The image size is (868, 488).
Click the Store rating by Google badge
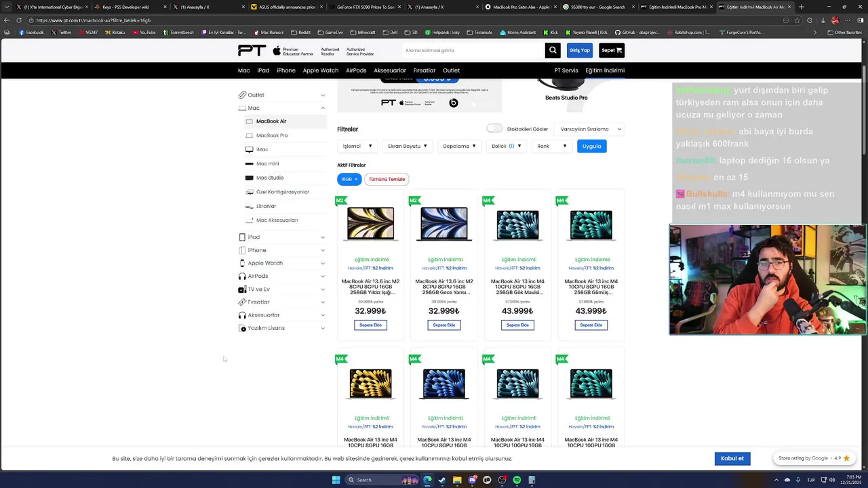point(814,458)
